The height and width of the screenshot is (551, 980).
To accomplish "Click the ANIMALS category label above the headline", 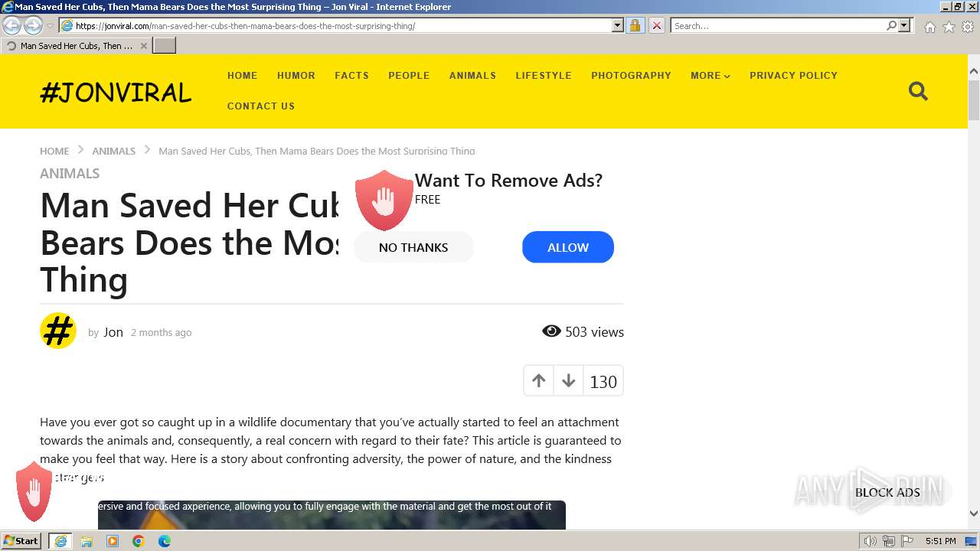I will coord(70,174).
